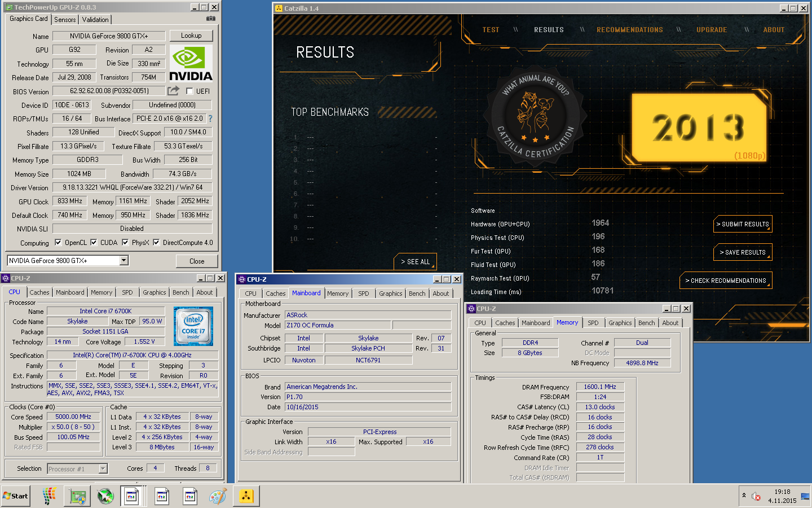
Task: Open the Paint palette taskbar icon
Action: (x=218, y=496)
